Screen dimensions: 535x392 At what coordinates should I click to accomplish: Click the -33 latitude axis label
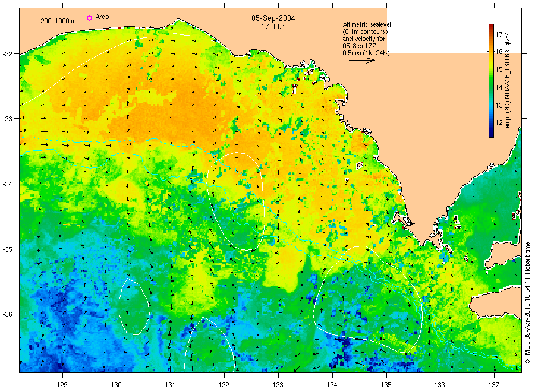7,119
